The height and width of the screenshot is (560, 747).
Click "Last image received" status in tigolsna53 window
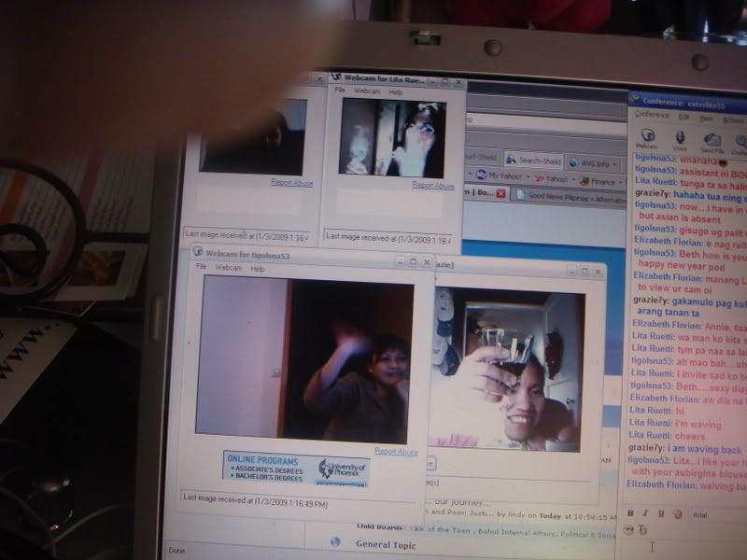tap(255, 500)
